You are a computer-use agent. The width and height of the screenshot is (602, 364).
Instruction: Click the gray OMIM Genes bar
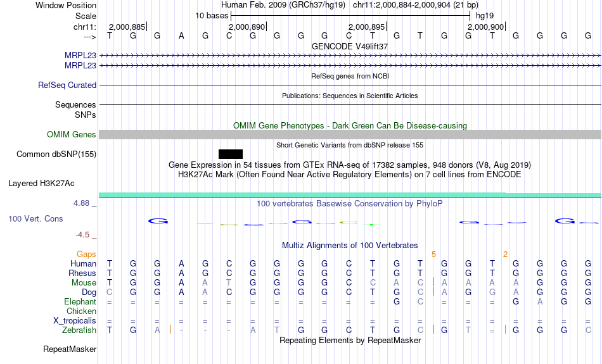click(350, 135)
